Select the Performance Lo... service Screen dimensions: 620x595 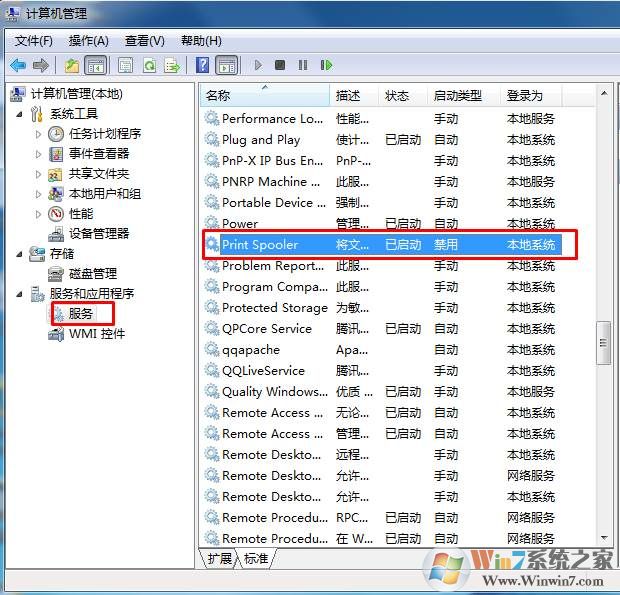tap(382, 119)
